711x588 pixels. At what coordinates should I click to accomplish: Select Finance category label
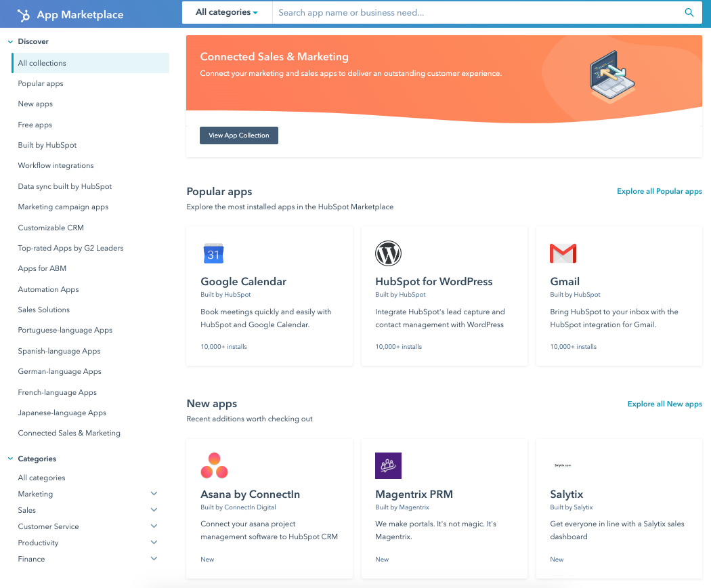coord(31,559)
